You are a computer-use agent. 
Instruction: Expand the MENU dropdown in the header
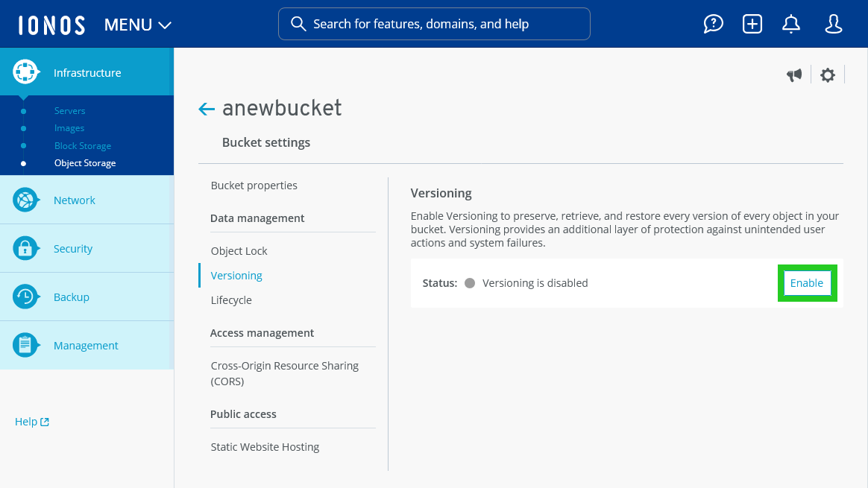point(137,24)
